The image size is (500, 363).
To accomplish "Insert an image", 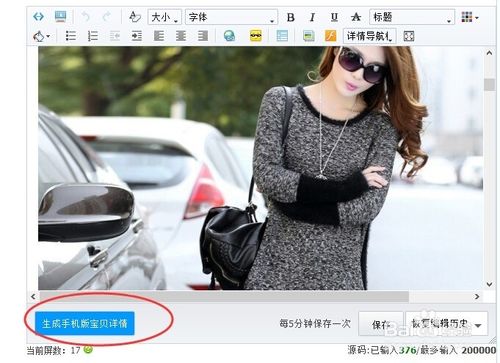I will [309, 36].
